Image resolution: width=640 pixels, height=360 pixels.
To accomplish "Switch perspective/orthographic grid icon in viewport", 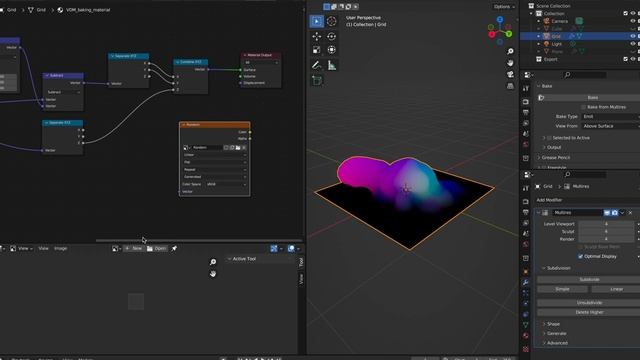I will [510, 86].
